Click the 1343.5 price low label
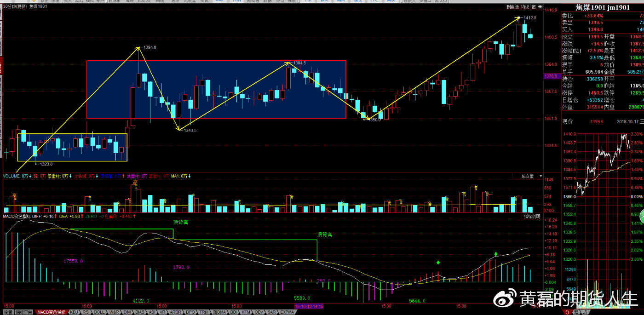 pos(190,130)
